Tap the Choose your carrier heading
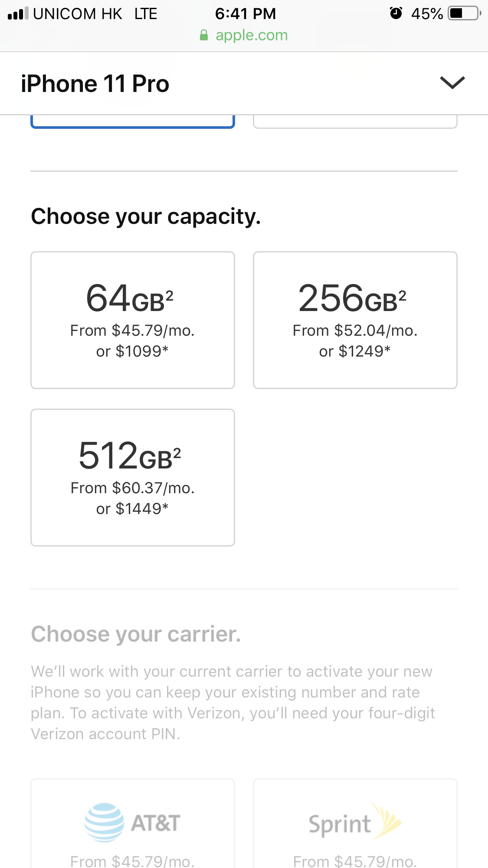This screenshot has width=488, height=868. 136,634
